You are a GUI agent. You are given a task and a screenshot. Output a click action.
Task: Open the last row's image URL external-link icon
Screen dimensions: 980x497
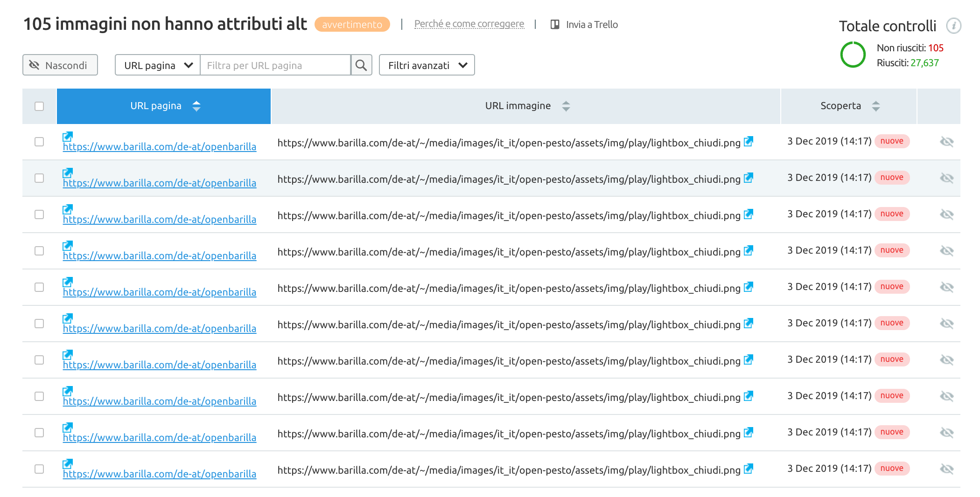point(749,469)
